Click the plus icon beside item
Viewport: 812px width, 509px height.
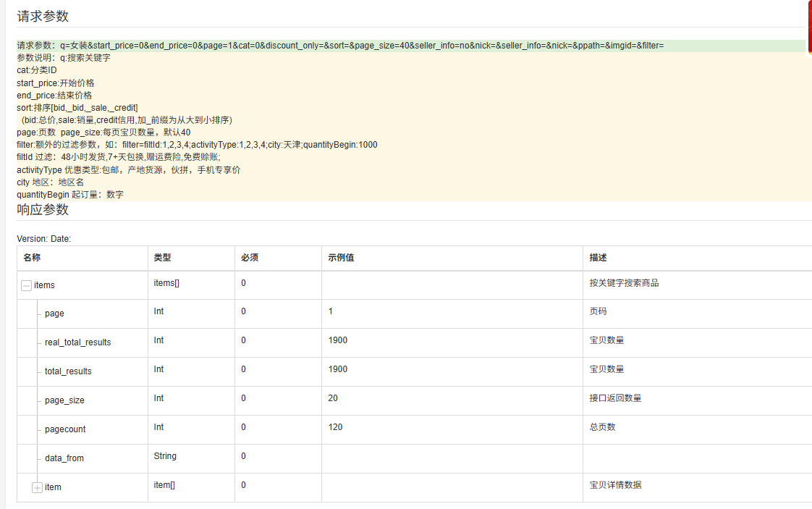pyautogui.click(x=36, y=487)
